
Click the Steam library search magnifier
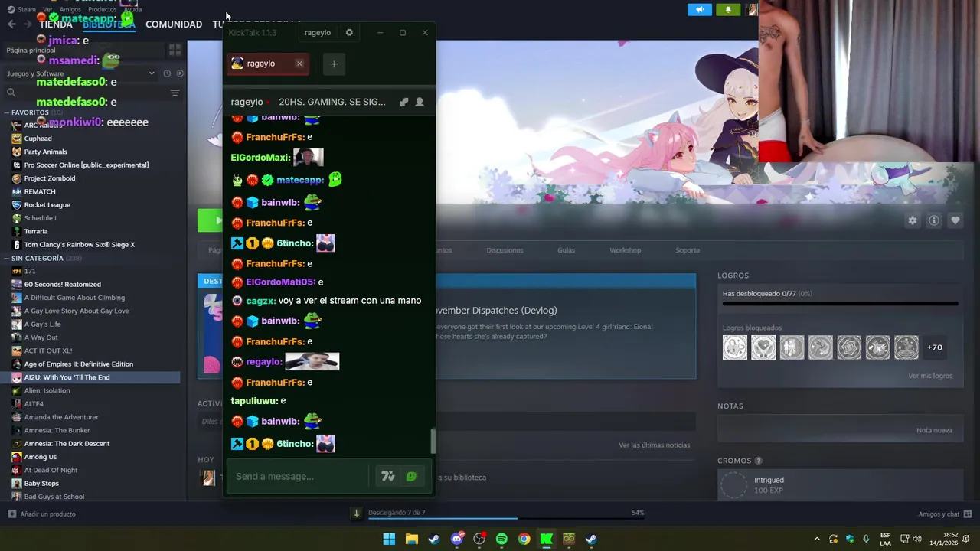click(x=11, y=93)
